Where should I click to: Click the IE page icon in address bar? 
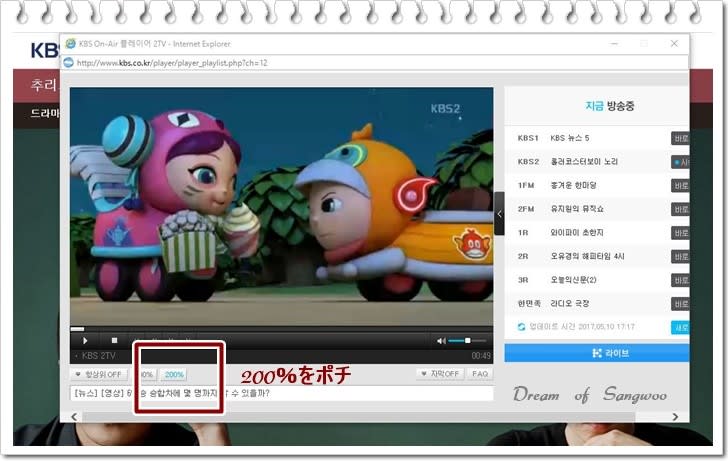[68, 62]
